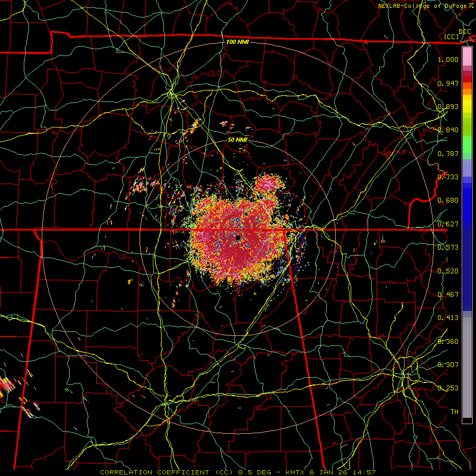Click the 100 NMI range ring label
476x476 pixels.
237,42
